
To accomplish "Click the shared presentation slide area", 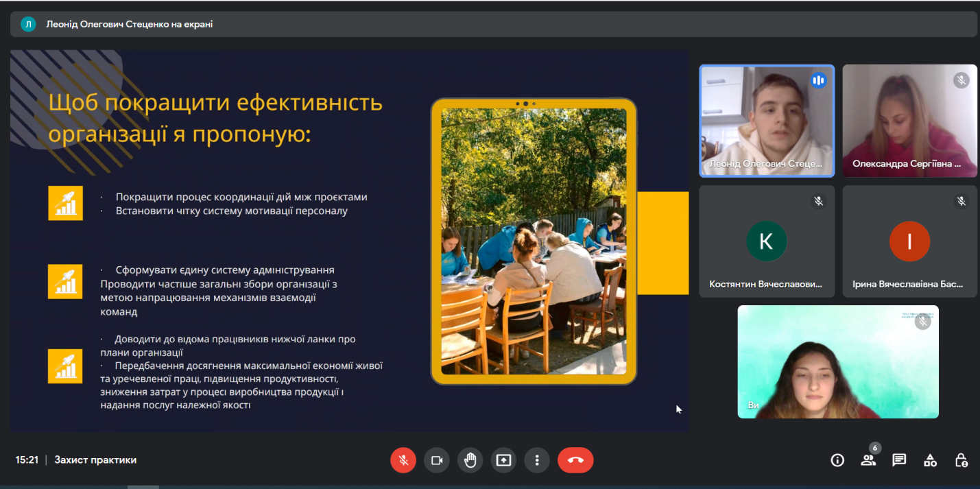I will pos(350,241).
